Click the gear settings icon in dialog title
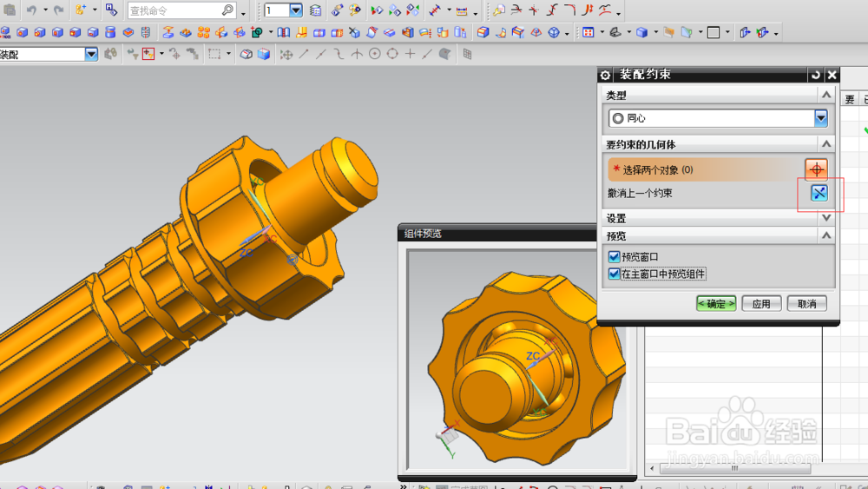The width and height of the screenshot is (868, 489). pyautogui.click(x=605, y=75)
